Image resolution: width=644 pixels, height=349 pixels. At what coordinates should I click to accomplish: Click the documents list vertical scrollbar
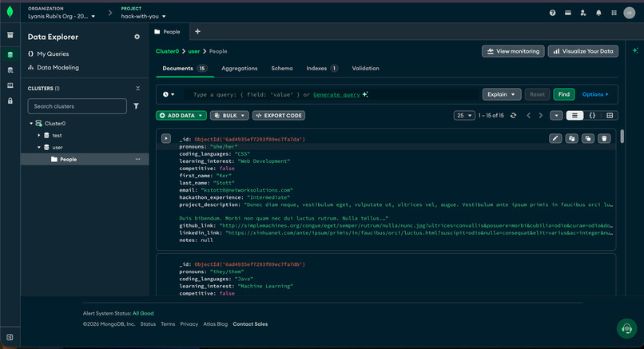[x=622, y=137]
